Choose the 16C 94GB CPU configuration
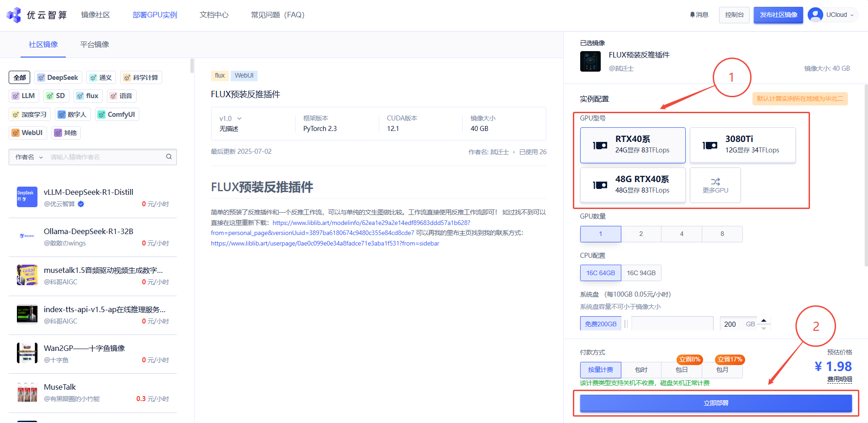This screenshot has width=868, height=423. (641, 273)
